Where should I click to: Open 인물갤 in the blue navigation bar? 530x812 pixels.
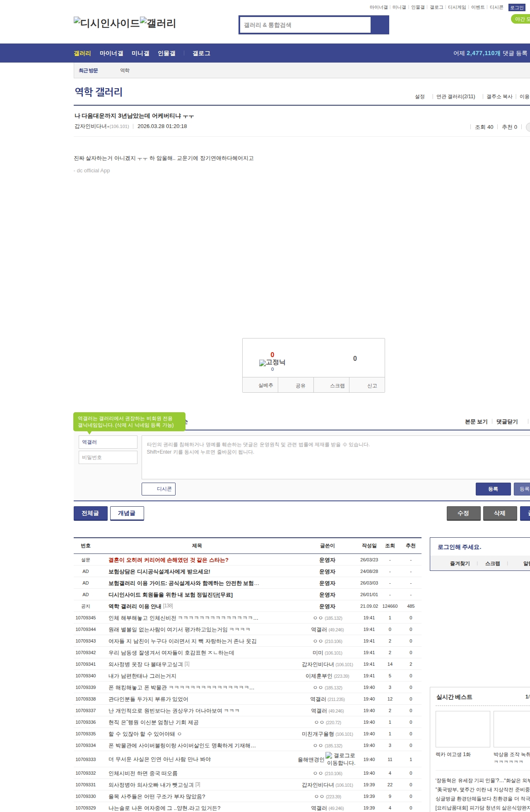(x=166, y=53)
